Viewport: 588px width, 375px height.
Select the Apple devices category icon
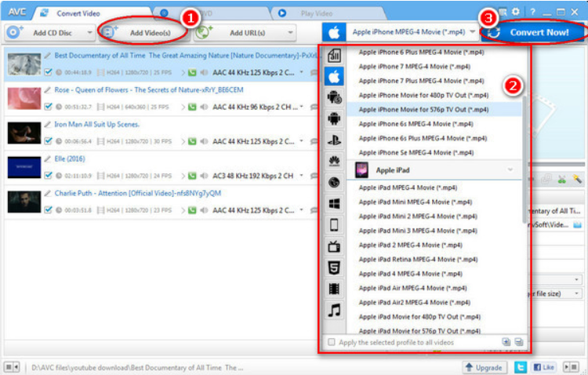point(334,76)
